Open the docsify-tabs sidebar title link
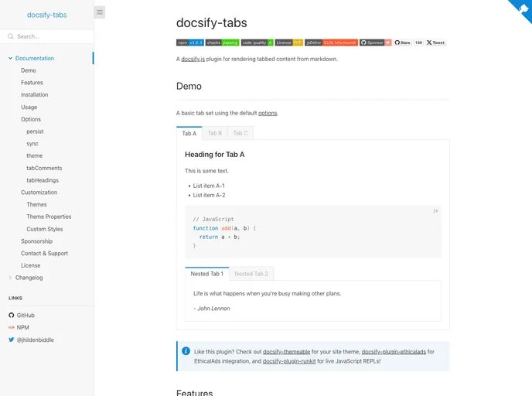The height and width of the screenshot is (396, 532). (47, 15)
